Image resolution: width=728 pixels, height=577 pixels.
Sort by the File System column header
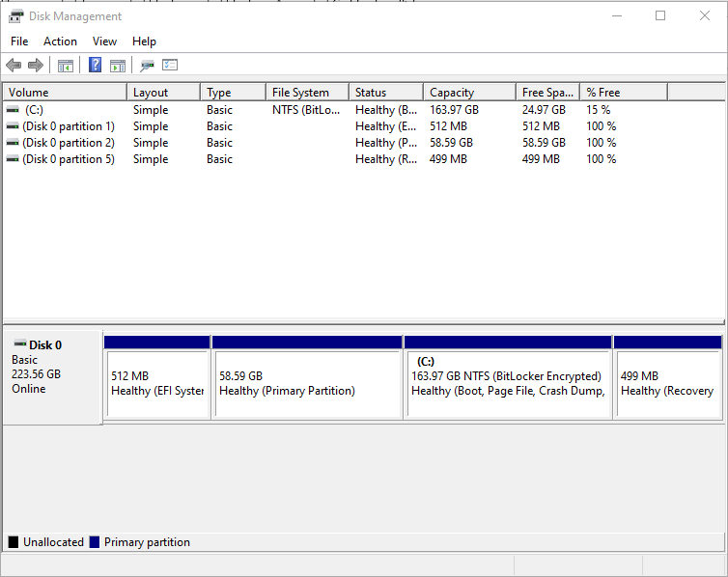(x=308, y=93)
